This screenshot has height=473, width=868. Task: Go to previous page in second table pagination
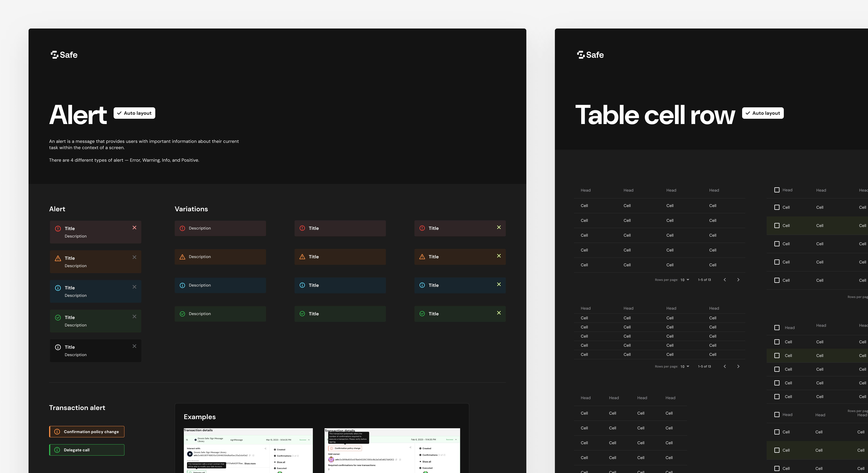725,366
